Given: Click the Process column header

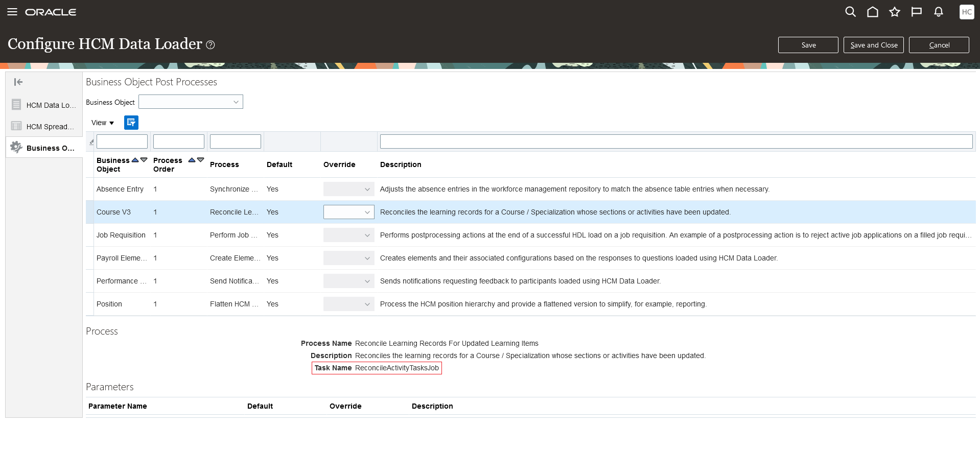Looking at the screenshot, I should tap(224, 164).
